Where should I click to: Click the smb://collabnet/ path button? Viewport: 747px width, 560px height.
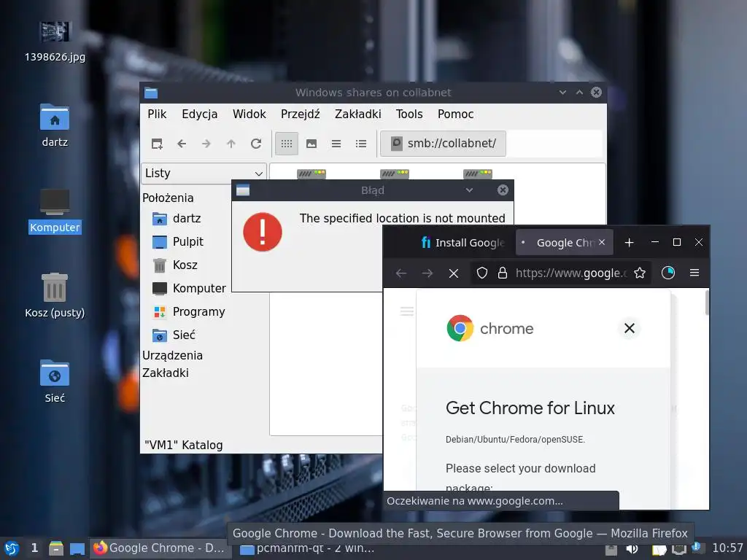(x=443, y=144)
